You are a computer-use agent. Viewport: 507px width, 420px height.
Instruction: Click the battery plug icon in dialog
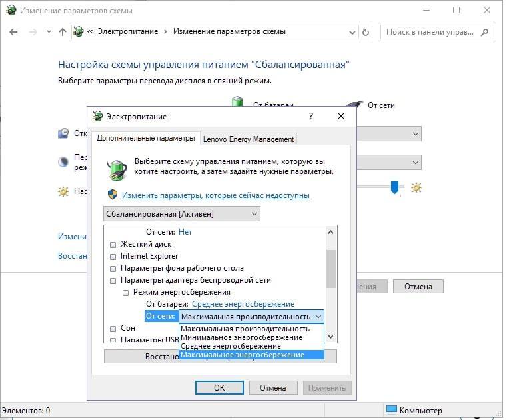[x=117, y=169]
